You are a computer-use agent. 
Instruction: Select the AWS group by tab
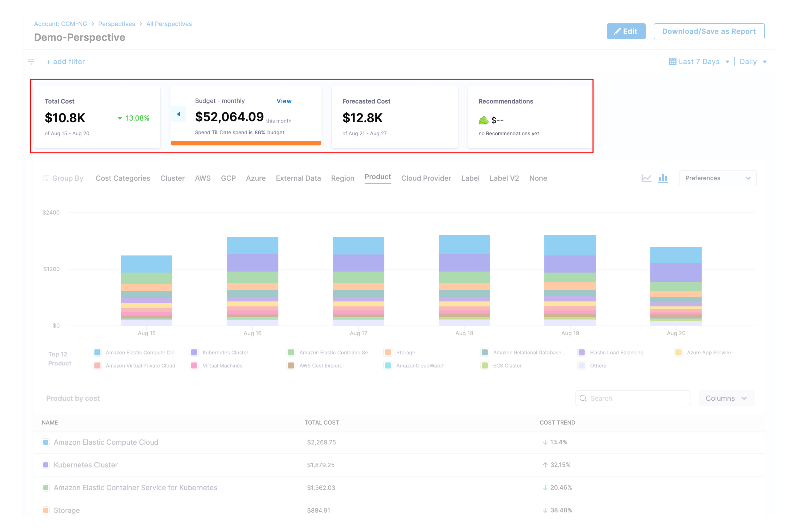tap(203, 178)
